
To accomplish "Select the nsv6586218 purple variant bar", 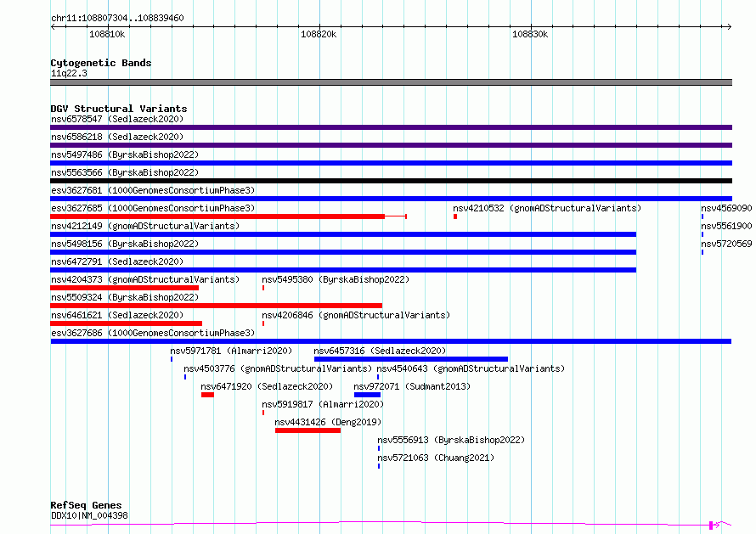I will point(391,145).
